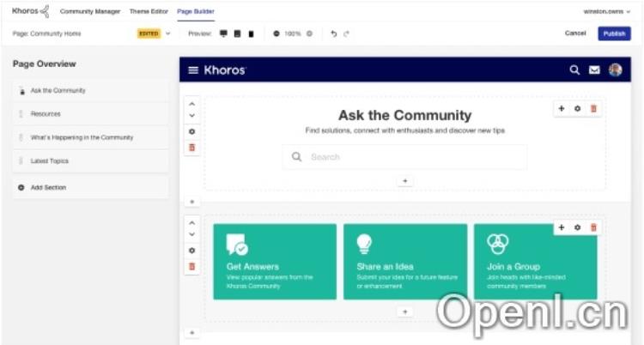Switch to the Theme Editor tab
The image size is (644, 345).
149,11
